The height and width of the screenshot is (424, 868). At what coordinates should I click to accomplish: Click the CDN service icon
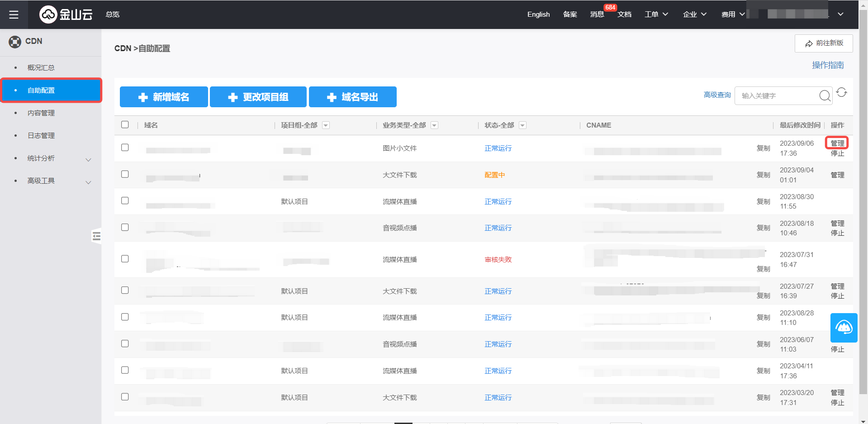point(15,42)
